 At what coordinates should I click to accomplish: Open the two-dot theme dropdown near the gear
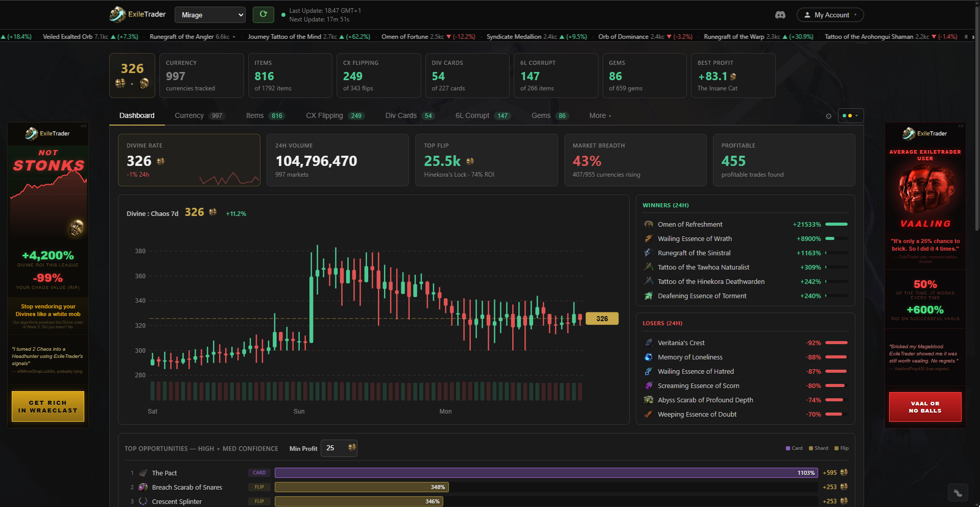(850, 116)
